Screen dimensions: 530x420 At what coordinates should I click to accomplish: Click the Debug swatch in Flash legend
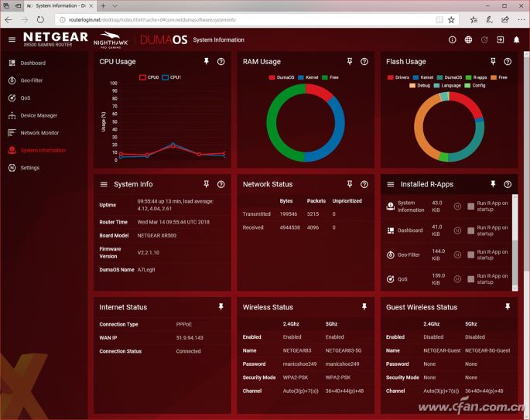pyautogui.click(x=412, y=86)
